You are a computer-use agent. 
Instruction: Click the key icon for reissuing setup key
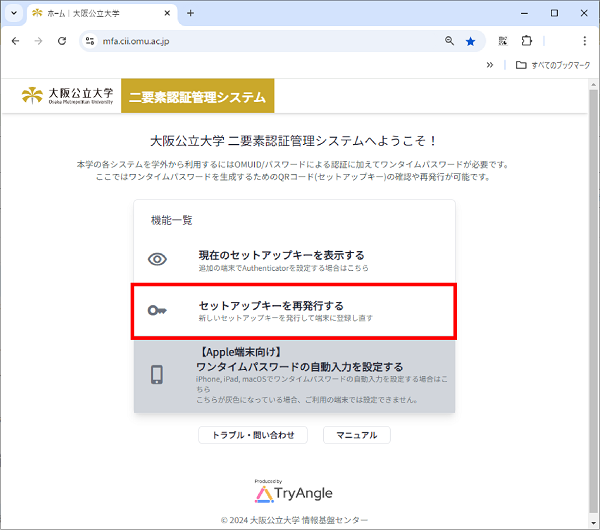click(x=157, y=310)
